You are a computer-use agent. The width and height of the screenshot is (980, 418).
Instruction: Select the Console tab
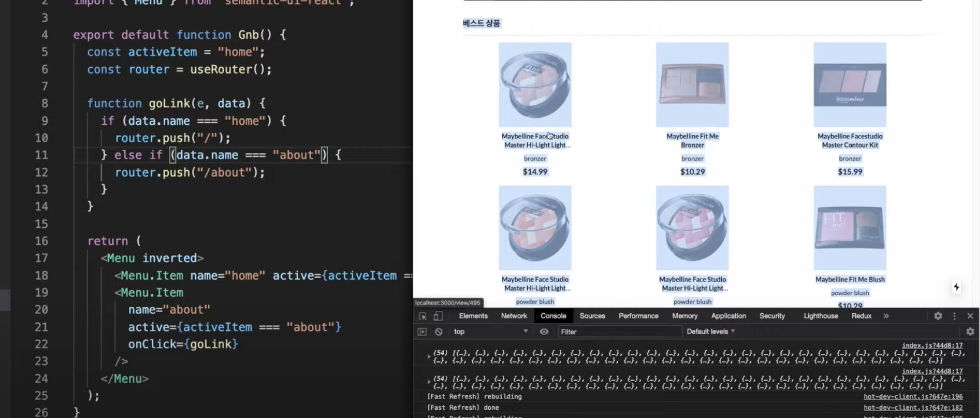[x=554, y=316]
